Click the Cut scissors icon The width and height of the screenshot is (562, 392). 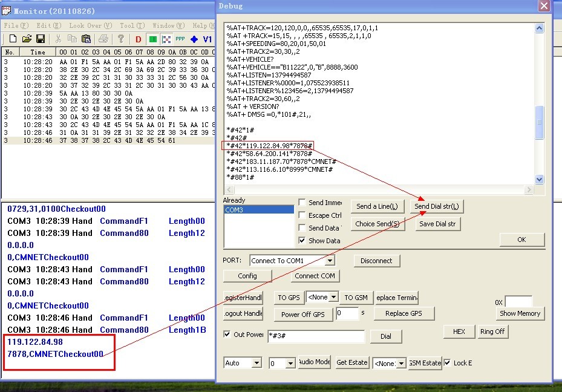point(59,39)
